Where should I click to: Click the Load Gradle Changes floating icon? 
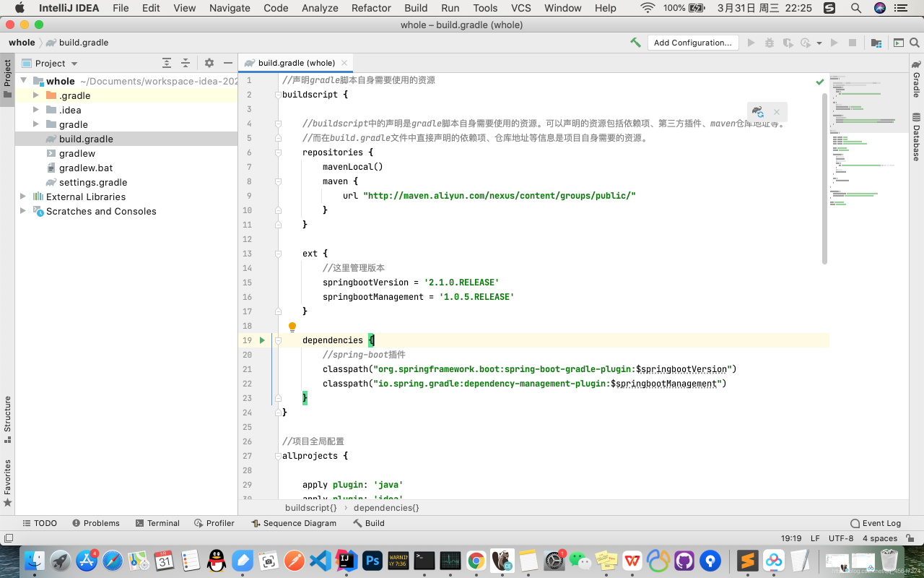[757, 112]
